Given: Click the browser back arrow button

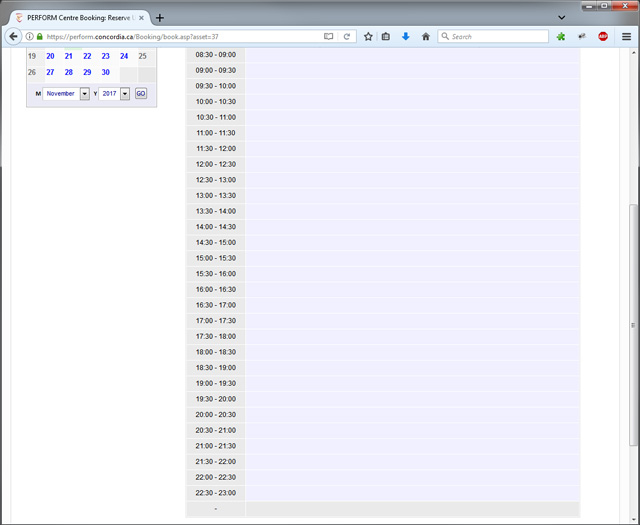Looking at the screenshot, I should (14, 36).
